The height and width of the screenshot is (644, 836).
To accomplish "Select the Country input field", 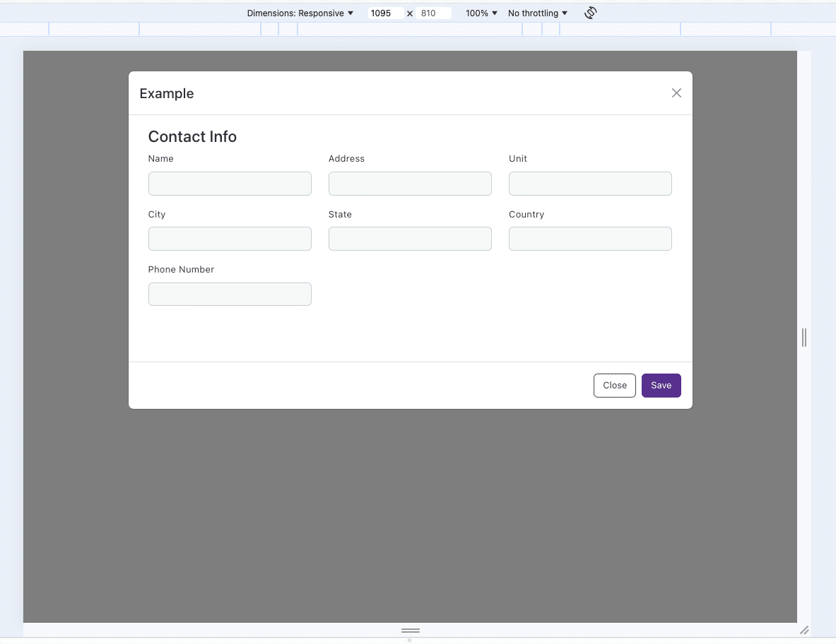I will click(590, 239).
